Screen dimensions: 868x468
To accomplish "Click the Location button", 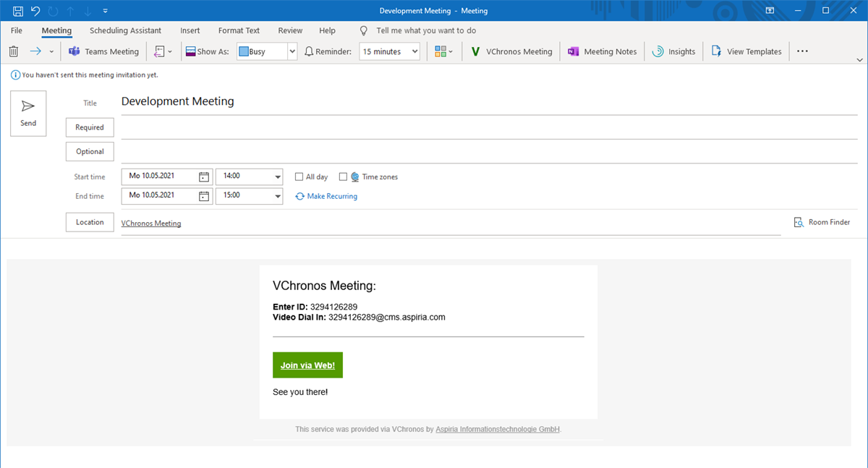I will coord(90,223).
